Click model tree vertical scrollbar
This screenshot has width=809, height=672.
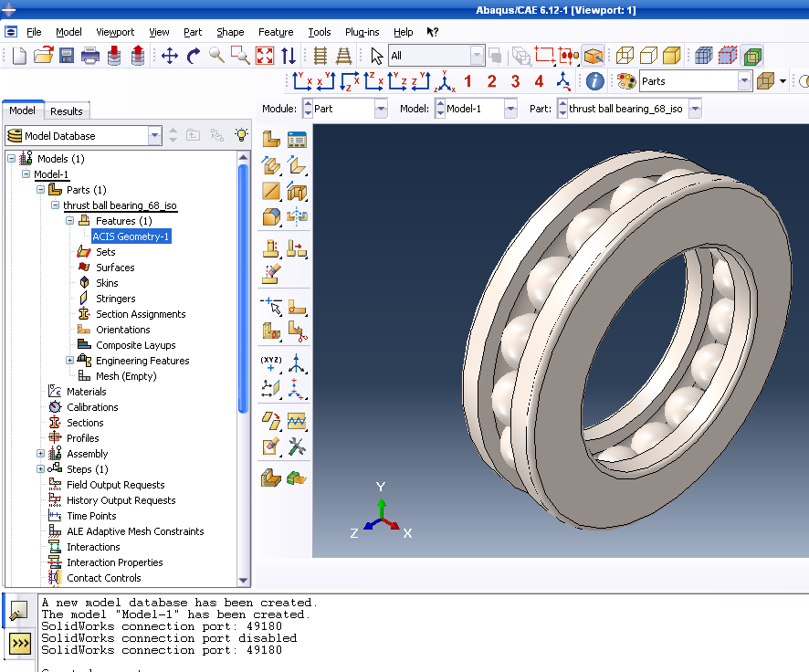(x=244, y=289)
